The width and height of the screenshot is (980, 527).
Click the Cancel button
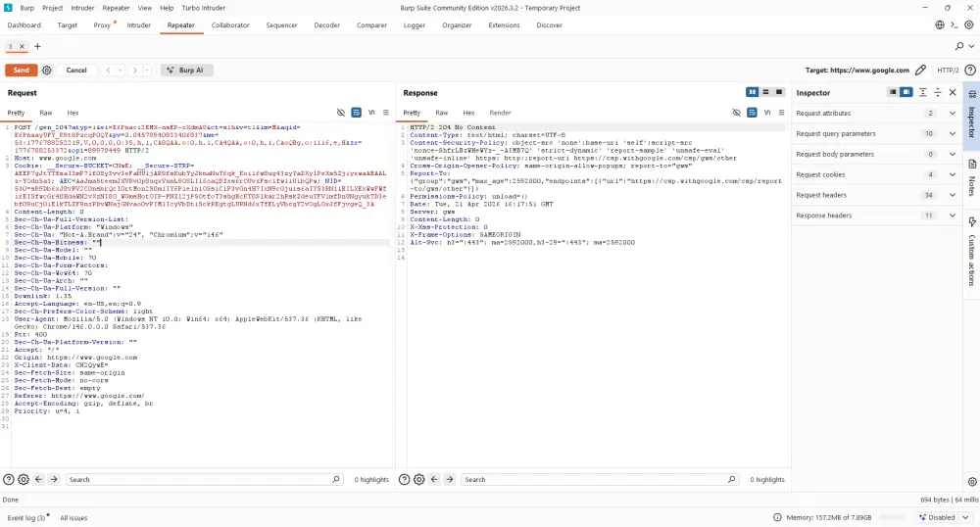tap(76, 70)
